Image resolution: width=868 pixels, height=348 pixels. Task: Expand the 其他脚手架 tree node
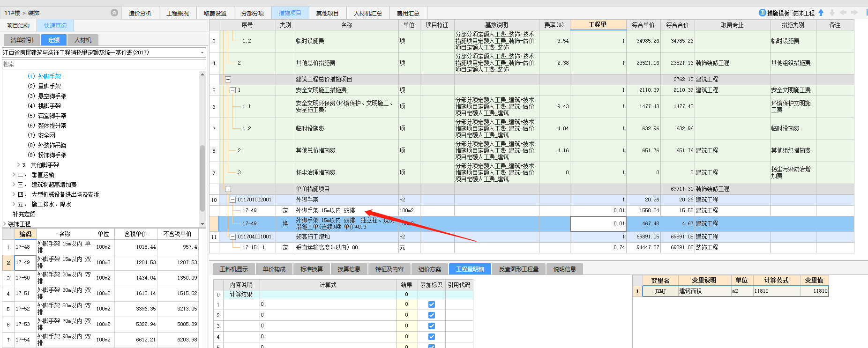18,165
